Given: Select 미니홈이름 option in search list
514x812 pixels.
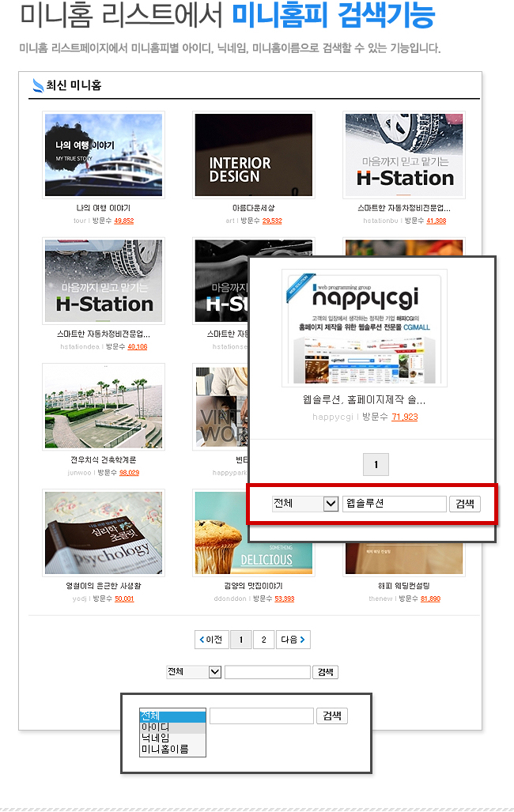Looking at the screenshot, I should coord(172,750).
